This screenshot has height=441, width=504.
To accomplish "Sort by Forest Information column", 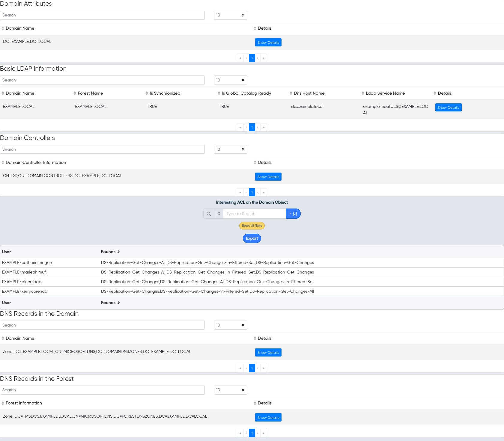I will (22, 403).
